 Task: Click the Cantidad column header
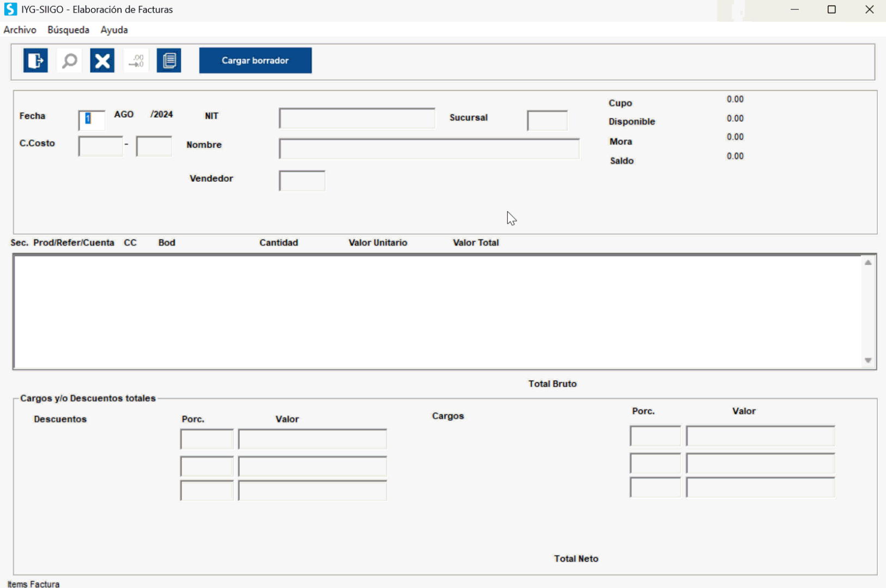pyautogui.click(x=279, y=243)
